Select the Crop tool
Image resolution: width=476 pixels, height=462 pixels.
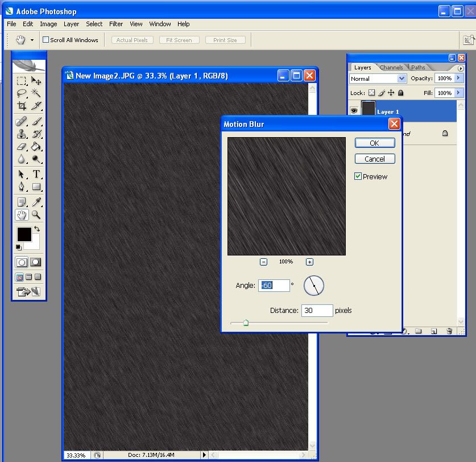point(22,106)
